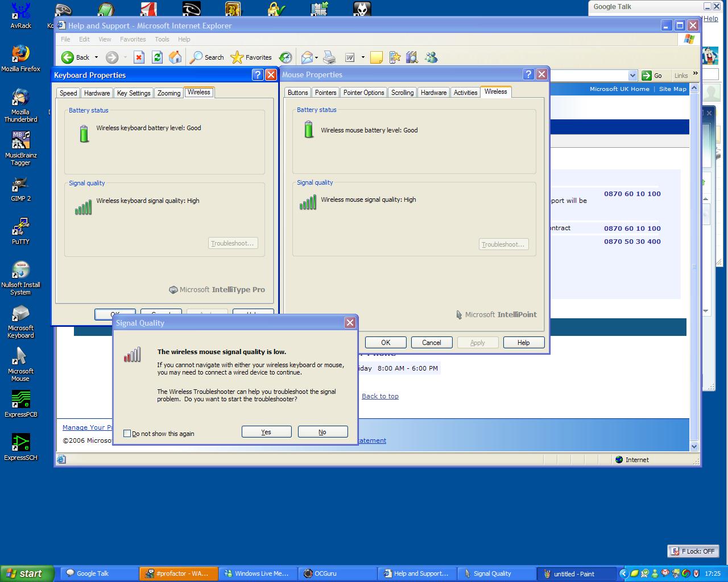Enable 'Do not show this again' checkbox
Screen dimensions: 728x582
pyautogui.click(x=127, y=434)
